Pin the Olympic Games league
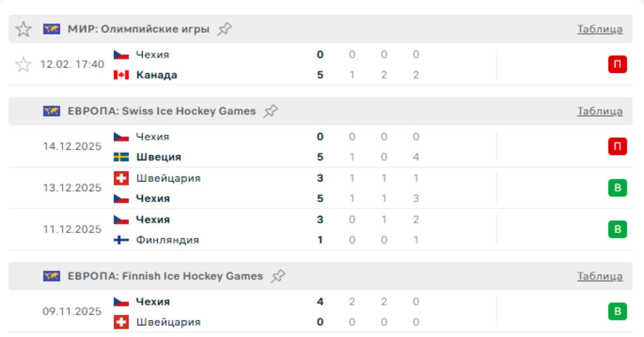Image resolution: width=644 pixels, height=337 pixels. (225, 29)
